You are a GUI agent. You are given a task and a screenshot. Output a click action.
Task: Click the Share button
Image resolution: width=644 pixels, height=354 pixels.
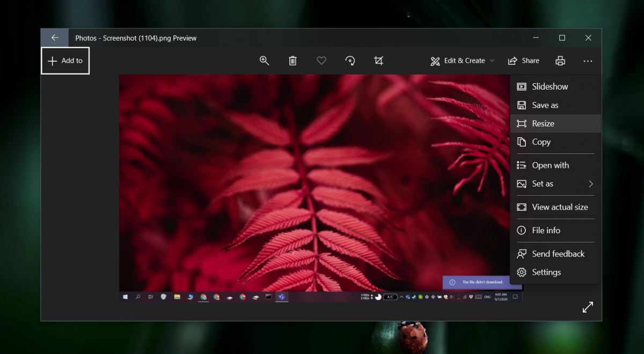[x=523, y=61]
